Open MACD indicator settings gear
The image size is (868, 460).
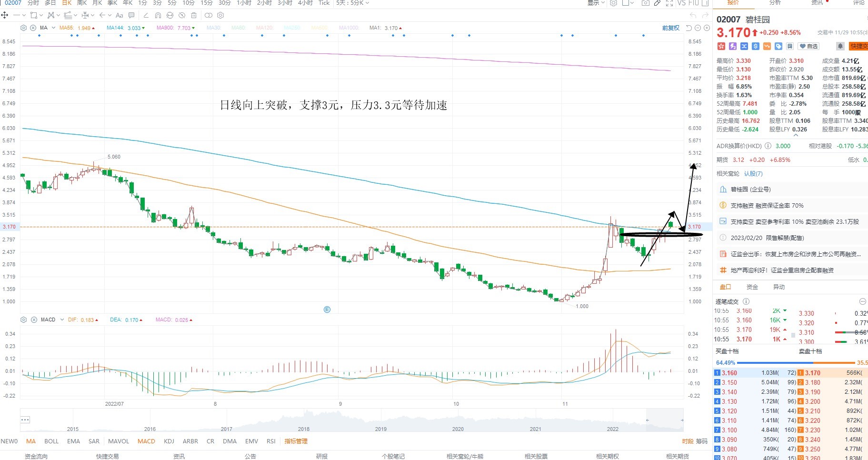point(23,320)
